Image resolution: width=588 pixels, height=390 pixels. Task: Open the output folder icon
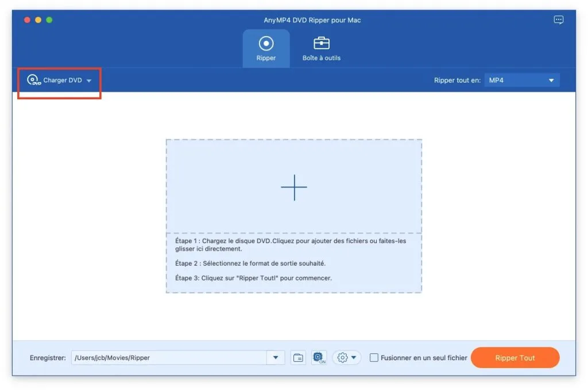coord(298,358)
